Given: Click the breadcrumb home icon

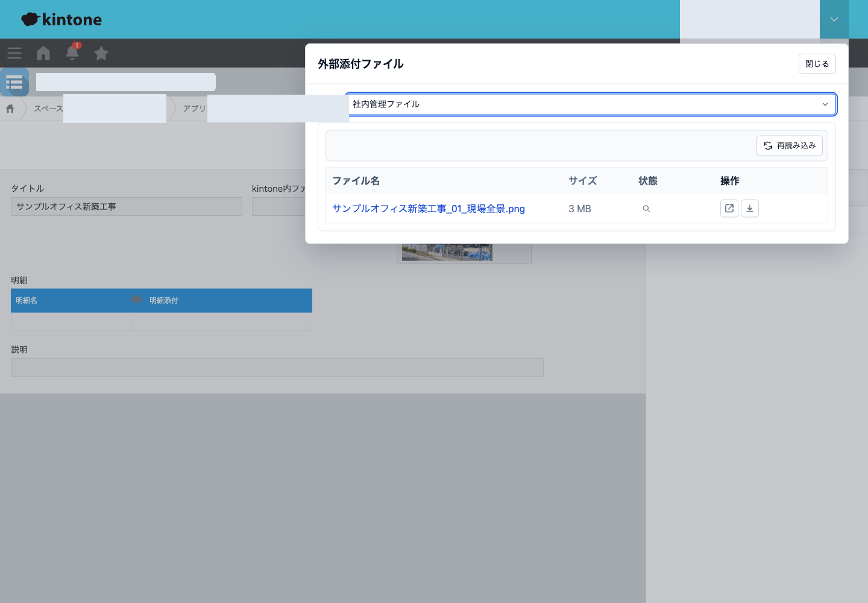Looking at the screenshot, I should [10, 109].
